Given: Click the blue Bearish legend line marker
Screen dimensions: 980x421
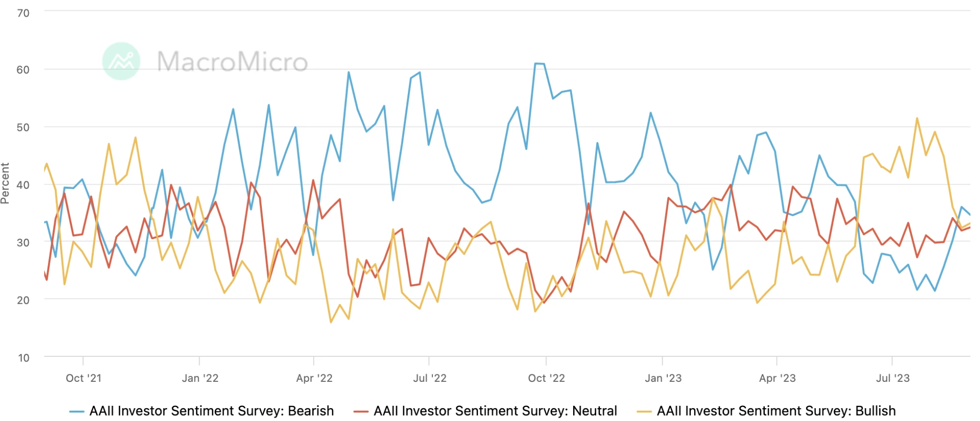Looking at the screenshot, I should 77,412.
